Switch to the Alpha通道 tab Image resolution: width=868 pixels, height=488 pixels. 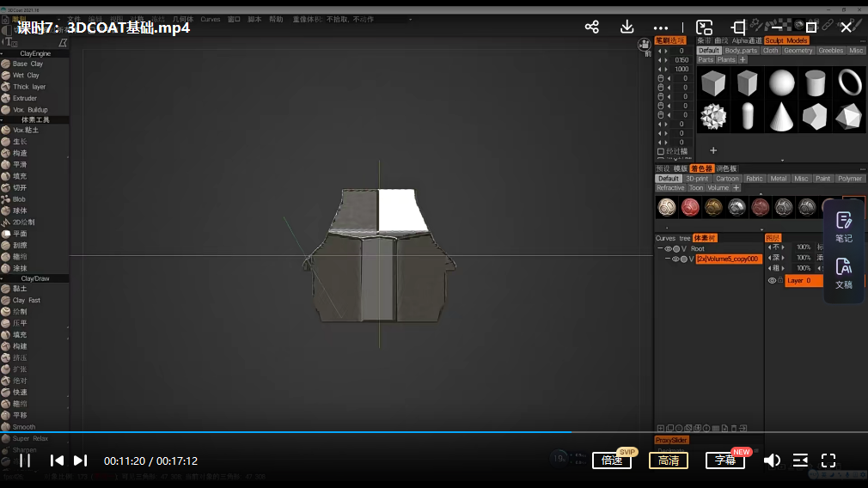click(x=747, y=40)
